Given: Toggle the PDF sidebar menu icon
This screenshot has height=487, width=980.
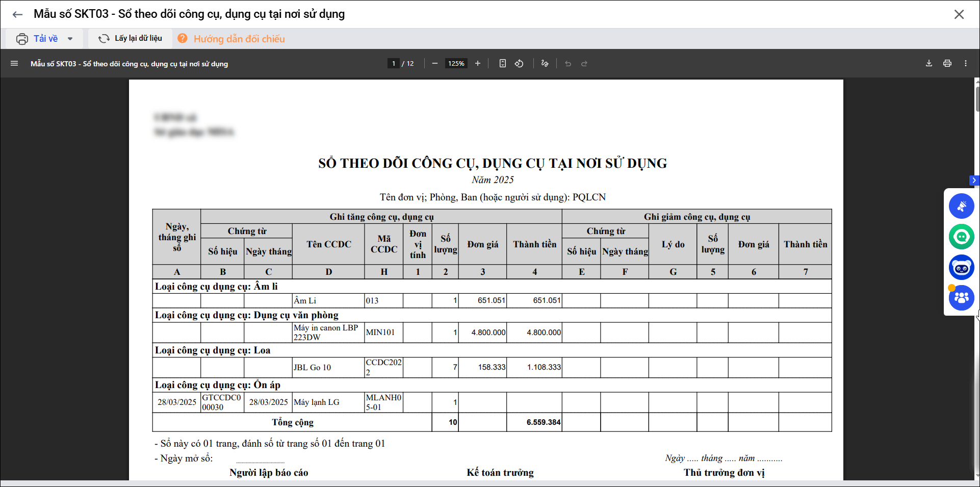Looking at the screenshot, I should [14, 63].
